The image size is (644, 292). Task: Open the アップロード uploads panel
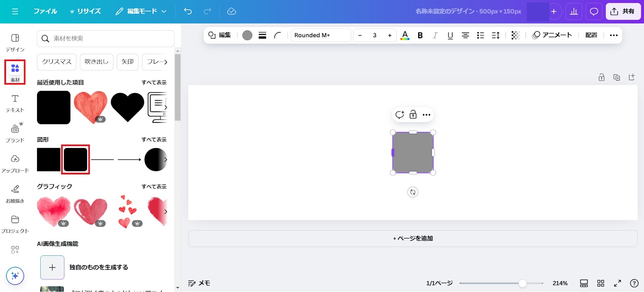pyautogui.click(x=15, y=164)
